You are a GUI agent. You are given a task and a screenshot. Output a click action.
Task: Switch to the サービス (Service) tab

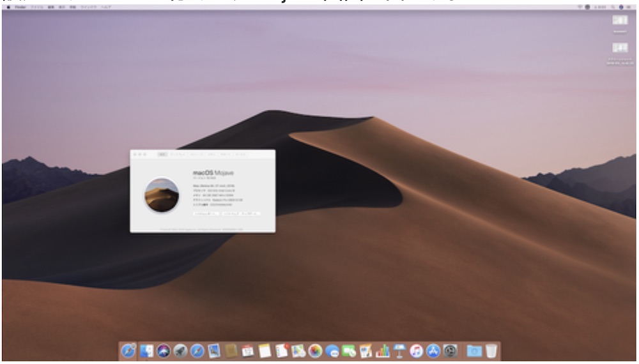coord(242,155)
